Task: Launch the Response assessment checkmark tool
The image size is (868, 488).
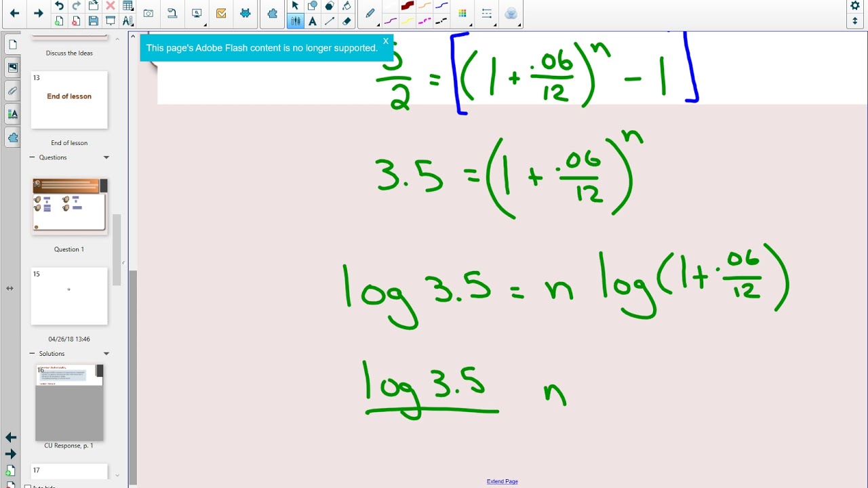Action: [x=221, y=13]
